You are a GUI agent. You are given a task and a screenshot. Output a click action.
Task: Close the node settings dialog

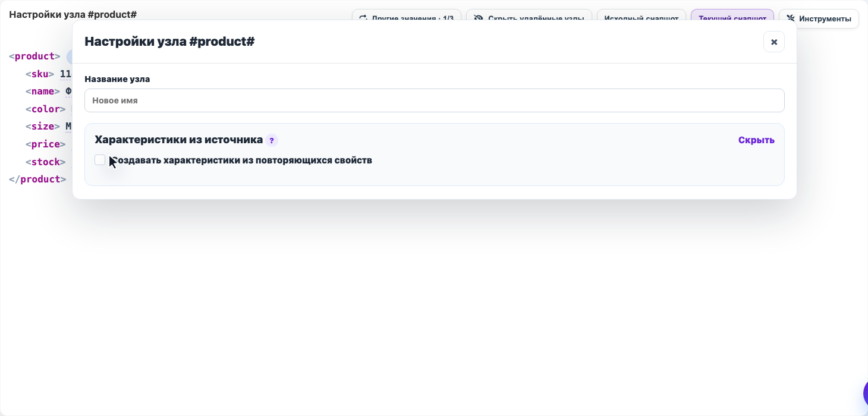pyautogui.click(x=773, y=42)
